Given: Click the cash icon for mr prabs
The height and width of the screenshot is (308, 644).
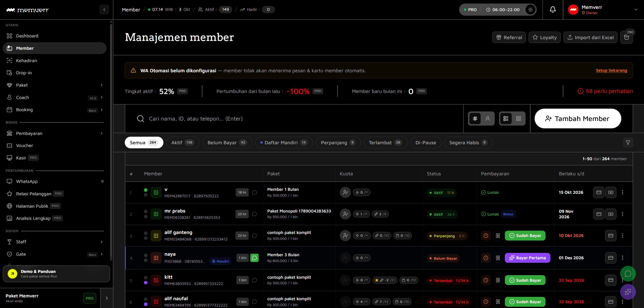Looking at the screenshot, I should pyautogui.click(x=611, y=214).
